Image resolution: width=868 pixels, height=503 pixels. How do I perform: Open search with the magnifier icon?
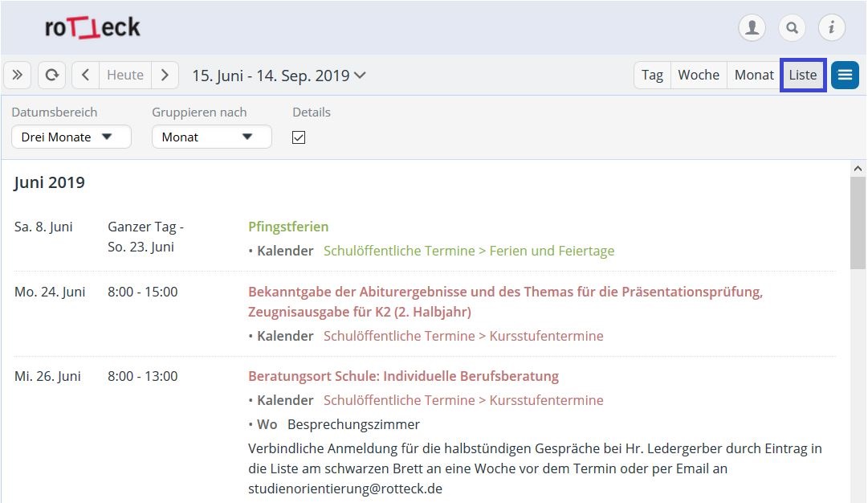click(792, 28)
